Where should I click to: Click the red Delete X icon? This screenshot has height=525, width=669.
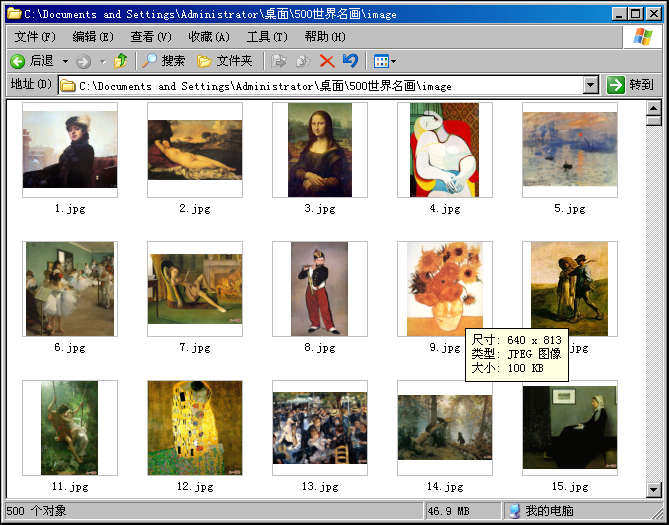[327, 61]
